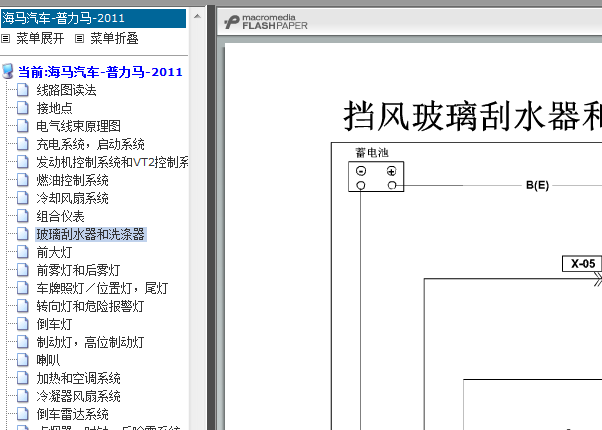Viewport: 602px width, 430px height.
Task: Click the page icon next to 倒车灯
Action: click(x=23, y=324)
